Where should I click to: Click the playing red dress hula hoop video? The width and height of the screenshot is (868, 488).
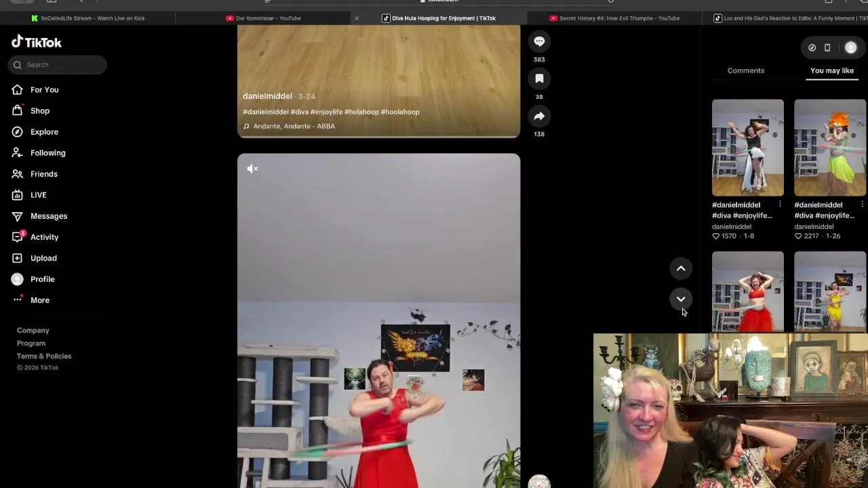[x=378, y=321]
